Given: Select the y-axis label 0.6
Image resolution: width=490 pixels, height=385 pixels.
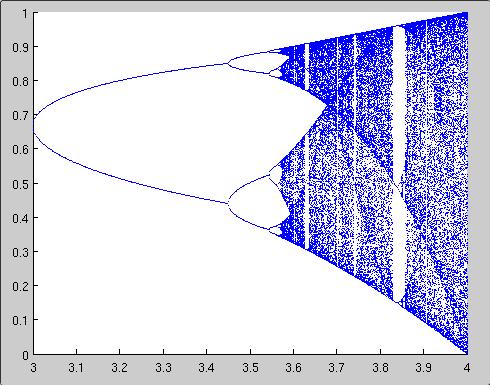Looking at the screenshot, I should point(21,149).
